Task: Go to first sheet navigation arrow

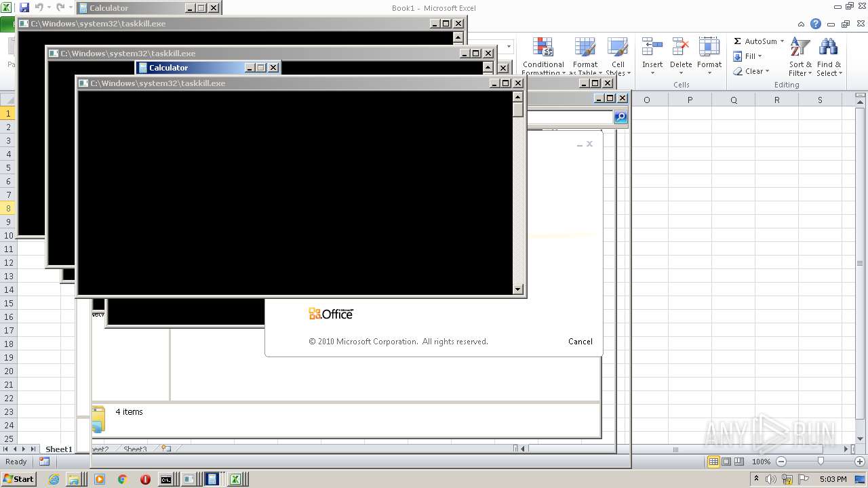Action: pyautogui.click(x=6, y=449)
